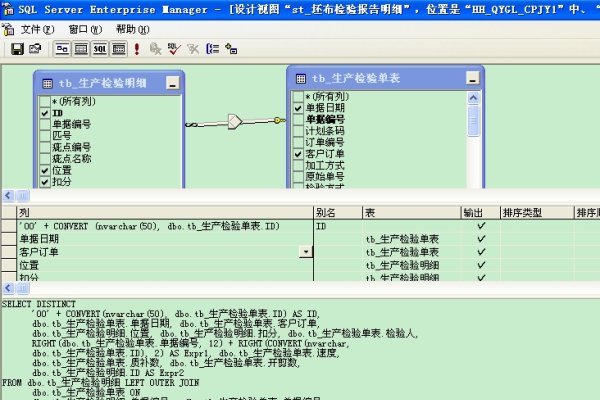600x400 pixels.
Task: Click the 列 column header
Action: tap(165, 213)
